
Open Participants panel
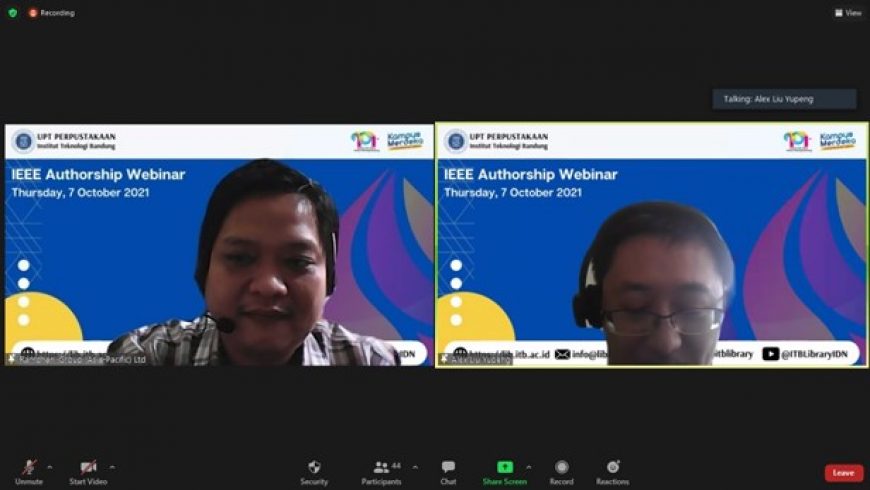(x=381, y=472)
